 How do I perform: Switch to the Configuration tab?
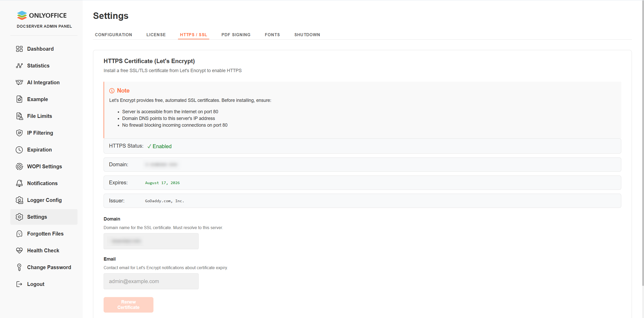pos(113,35)
